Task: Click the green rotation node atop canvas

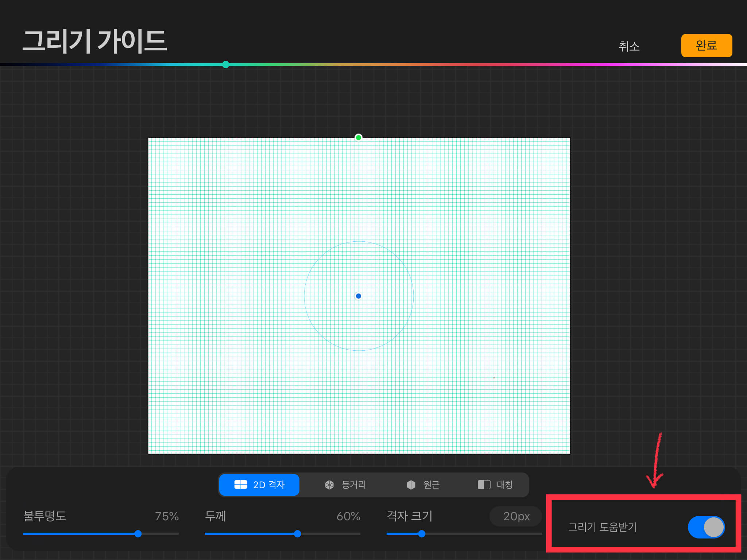Action: 359,137
